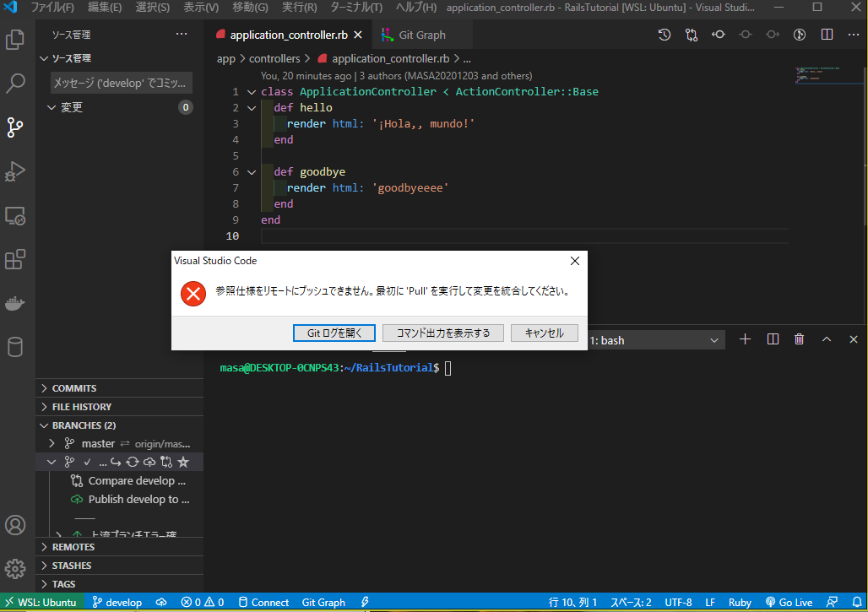The width and height of the screenshot is (868, 612).
Task: Click the lightning bolt icon in status bar
Action: pos(365,602)
